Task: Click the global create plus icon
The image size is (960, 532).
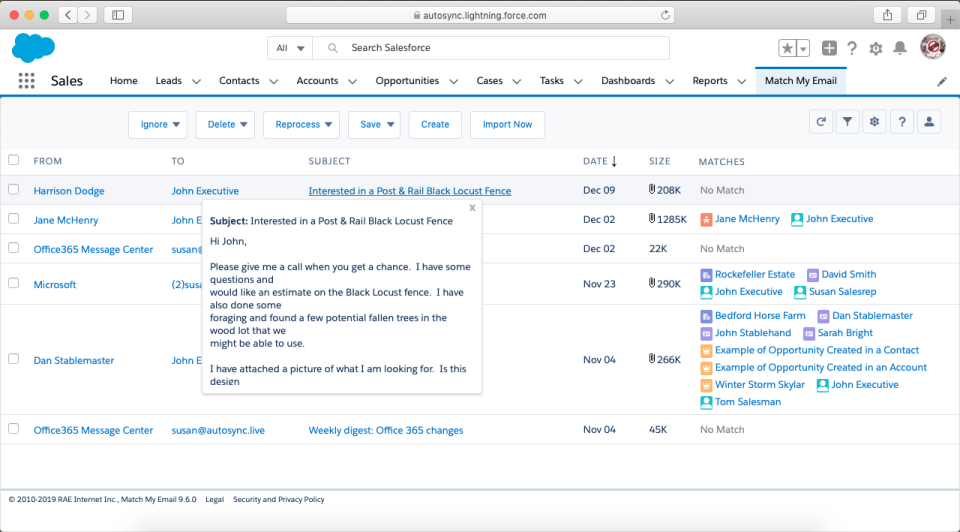Action: point(829,48)
